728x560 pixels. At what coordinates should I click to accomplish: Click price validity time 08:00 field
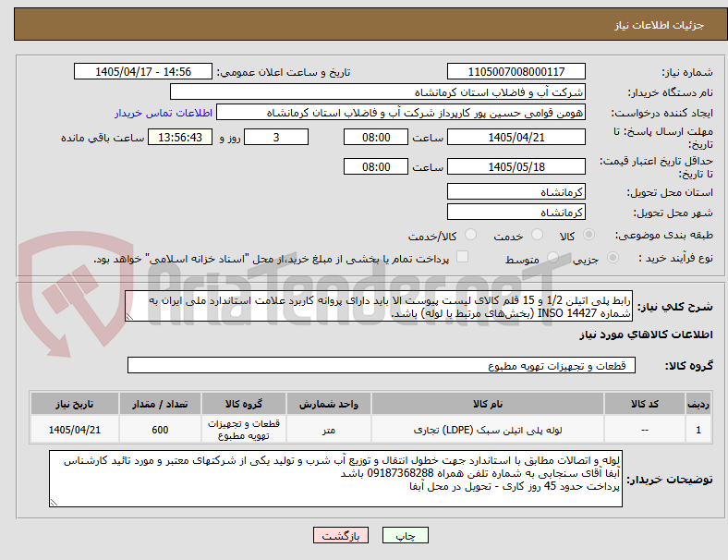coord(376,166)
